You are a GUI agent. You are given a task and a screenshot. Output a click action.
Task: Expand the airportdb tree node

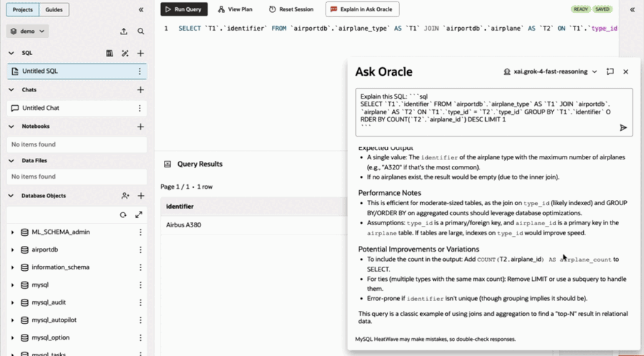[x=12, y=249]
